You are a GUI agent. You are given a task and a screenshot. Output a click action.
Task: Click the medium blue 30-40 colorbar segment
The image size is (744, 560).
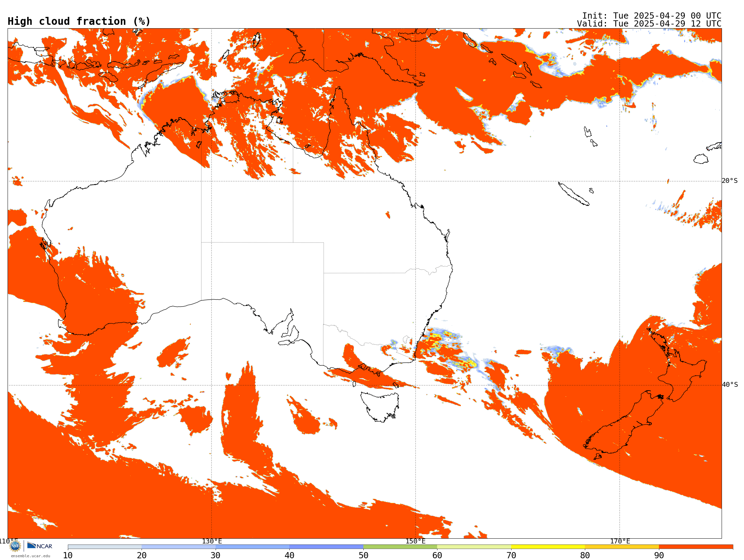[x=252, y=547]
